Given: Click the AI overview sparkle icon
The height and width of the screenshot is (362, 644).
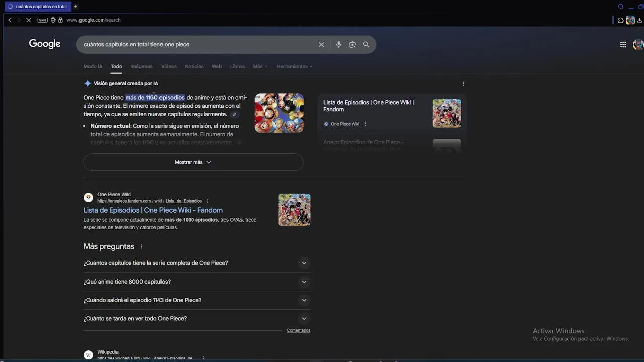Looking at the screenshot, I should [x=87, y=84].
